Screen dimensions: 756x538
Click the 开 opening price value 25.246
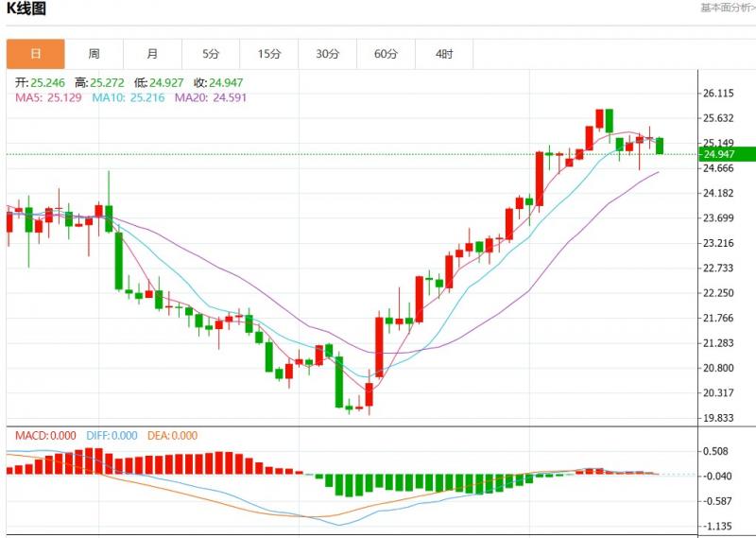(43, 83)
